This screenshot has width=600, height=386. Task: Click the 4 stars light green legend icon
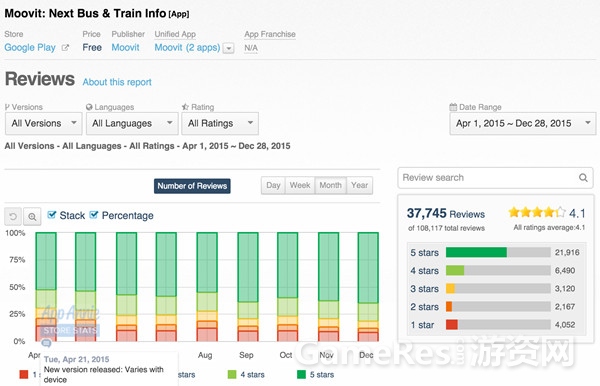coord(232,375)
